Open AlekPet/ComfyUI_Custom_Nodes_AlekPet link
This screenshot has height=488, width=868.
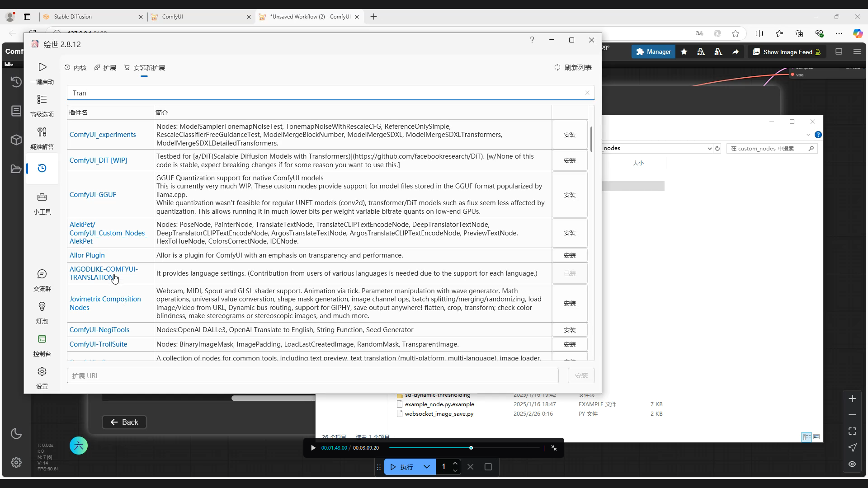pos(108,233)
